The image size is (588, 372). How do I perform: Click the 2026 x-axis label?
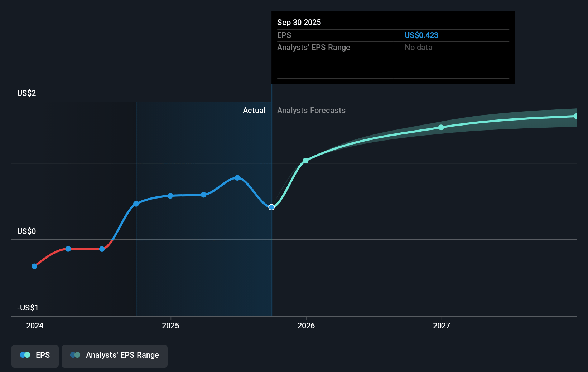tap(306, 325)
